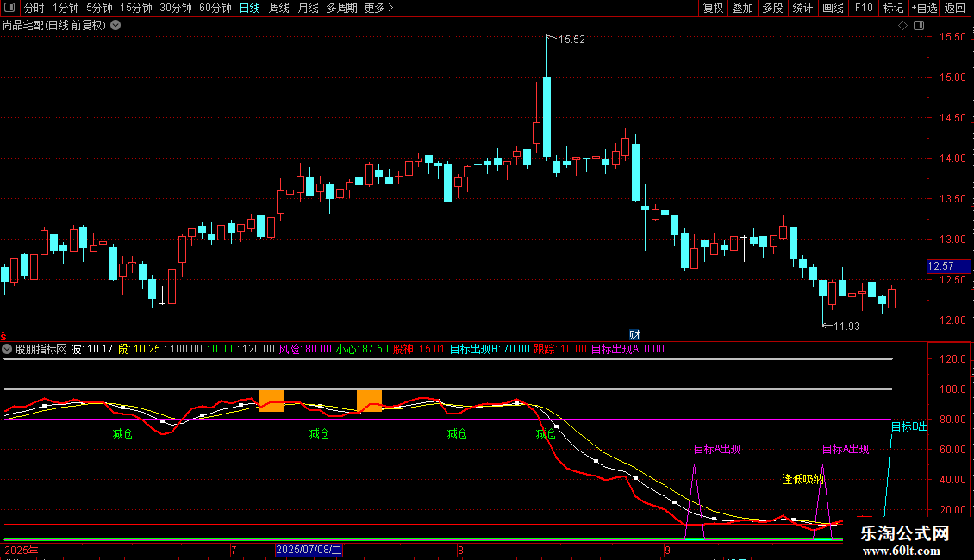Viewport: 974px width, 560px height.
Task: Click the 跟踪: 10.00 indicator value
Action: coord(559,349)
